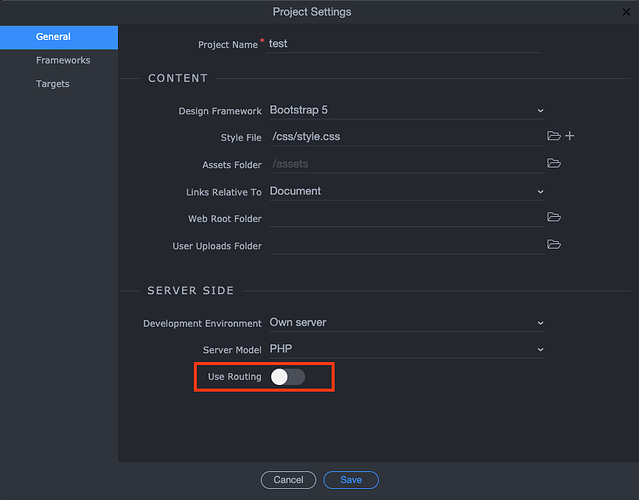Open the Design Framework dropdown

407,110
